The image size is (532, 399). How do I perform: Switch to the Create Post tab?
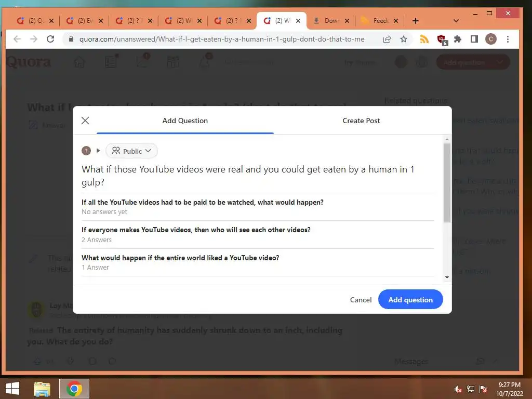(x=361, y=121)
